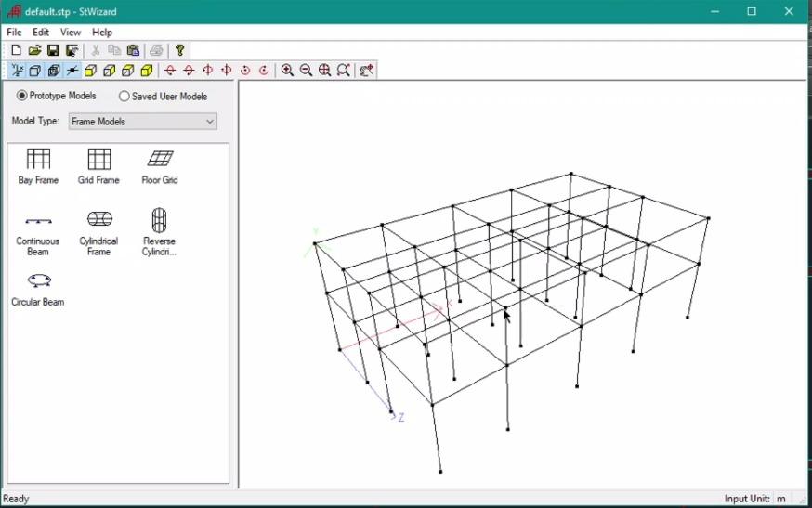Save the model with floppy disk icon
The width and height of the screenshot is (812, 508).
tap(53, 50)
